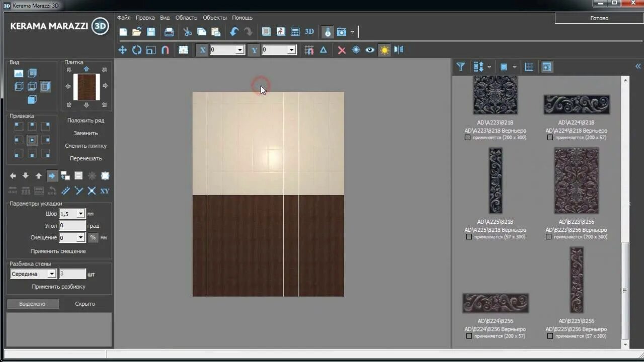Click the Перемешать button

click(86, 158)
